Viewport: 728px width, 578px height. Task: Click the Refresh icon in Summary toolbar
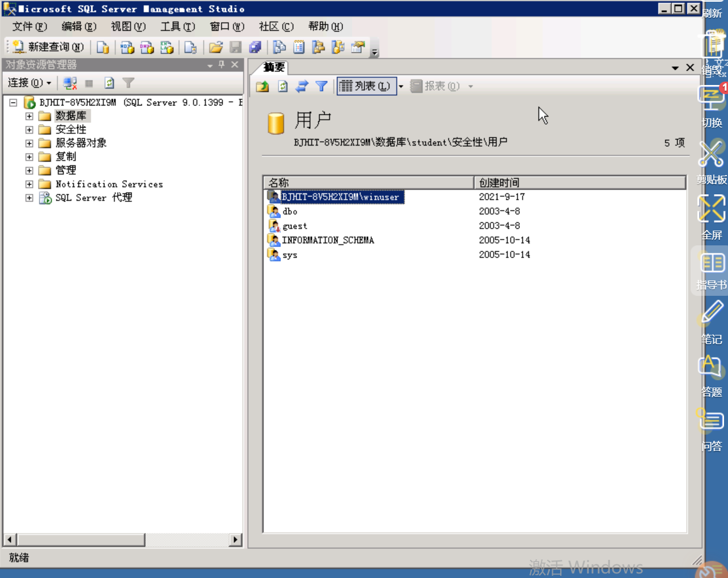point(283,86)
